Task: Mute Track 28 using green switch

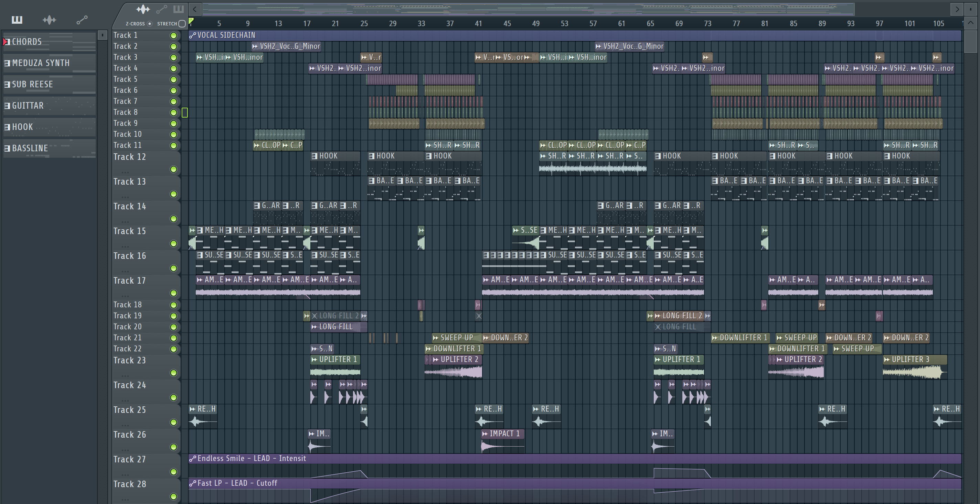Action: click(173, 496)
